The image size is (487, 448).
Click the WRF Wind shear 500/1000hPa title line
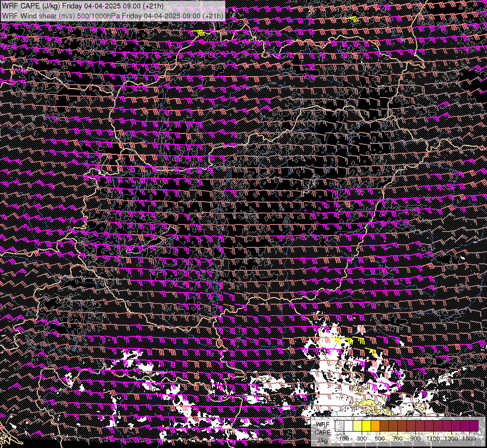pos(112,15)
